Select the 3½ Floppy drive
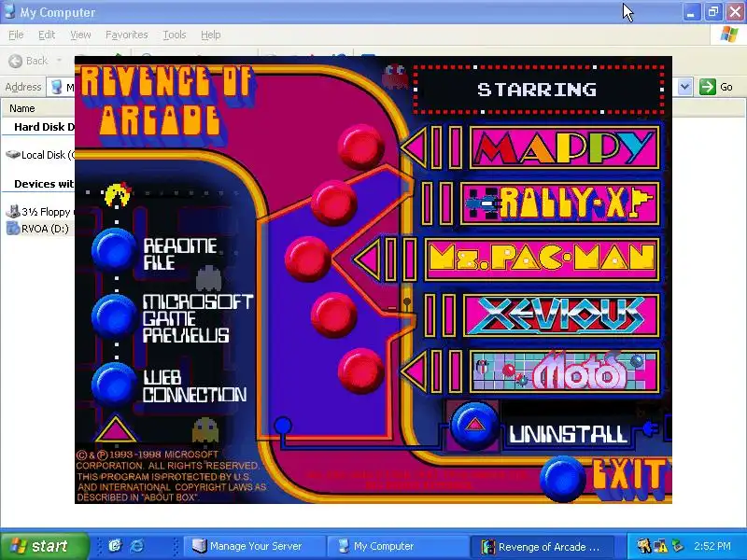The width and height of the screenshot is (747, 560). 40,212
